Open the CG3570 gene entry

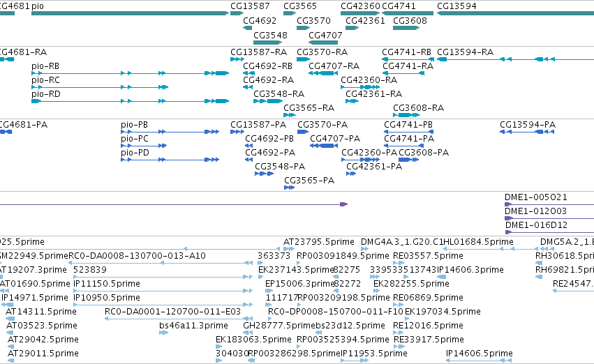click(x=304, y=28)
